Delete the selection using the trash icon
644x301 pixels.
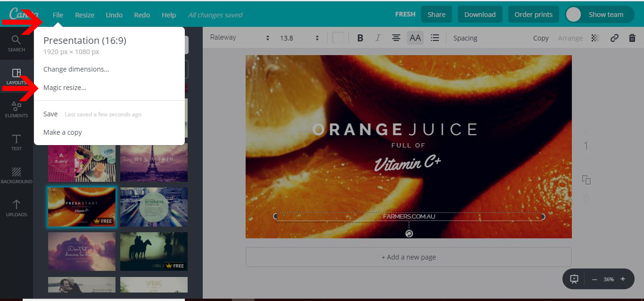point(632,38)
